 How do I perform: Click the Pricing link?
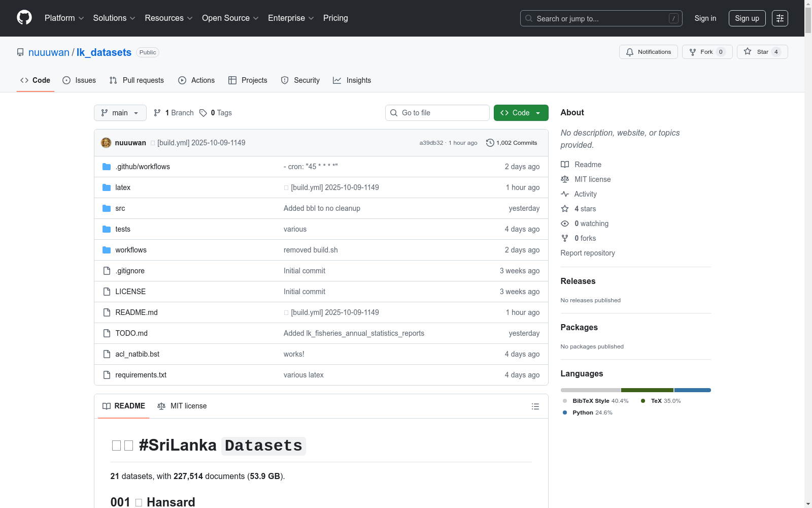pos(335,18)
